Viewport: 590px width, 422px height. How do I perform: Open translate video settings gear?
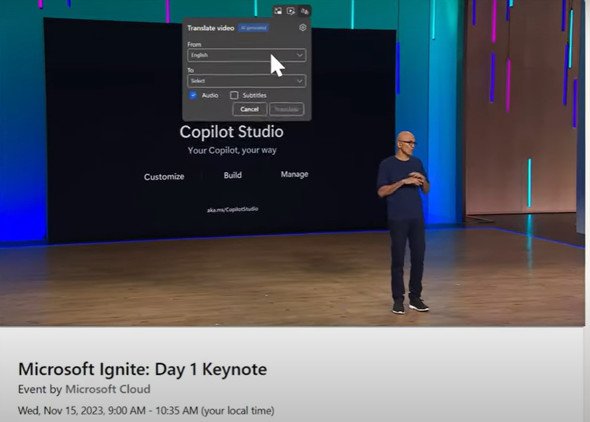tap(303, 27)
